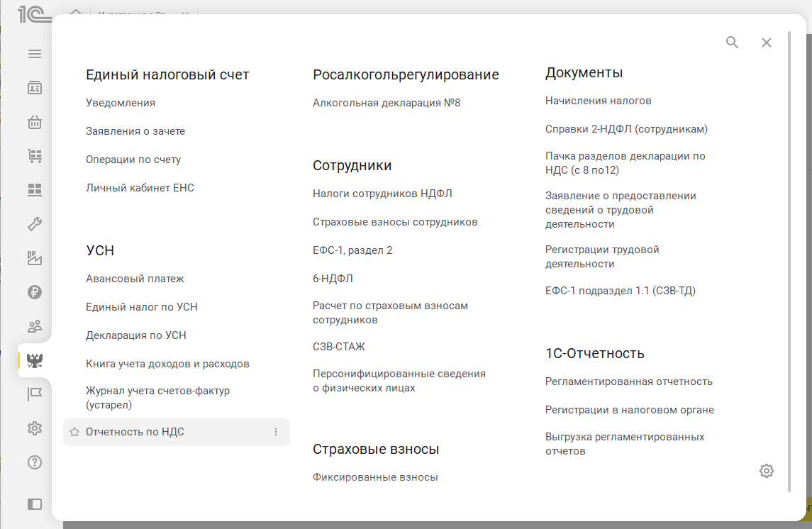Image resolution: width=812 pixels, height=529 pixels.
Task: Select 6-НДФЛ under Сотрудники
Action: pos(333,279)
